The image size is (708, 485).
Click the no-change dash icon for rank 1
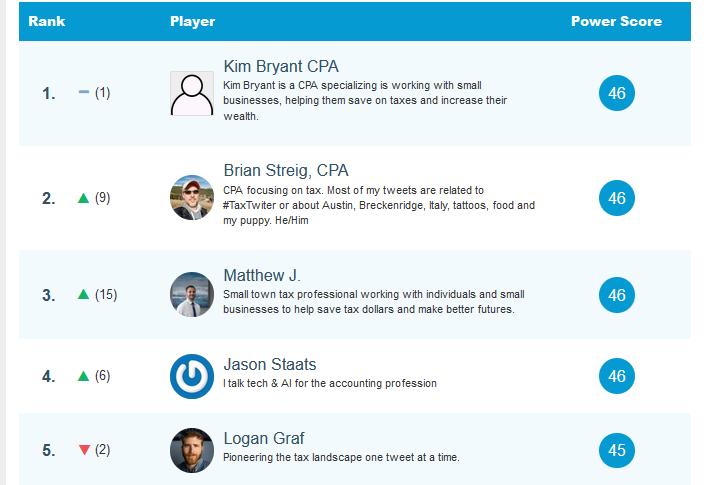[x=84, y=93]
